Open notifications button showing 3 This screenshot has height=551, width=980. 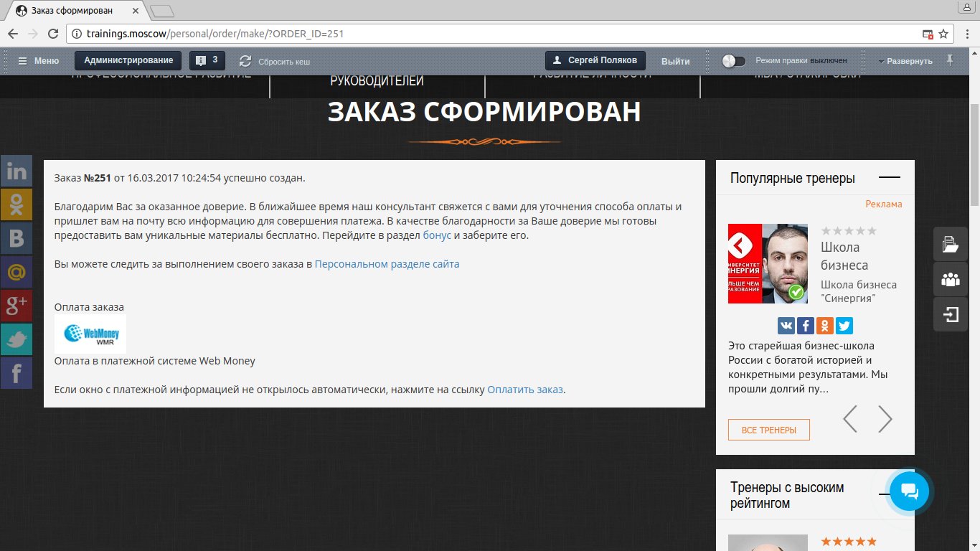[207, 60]
